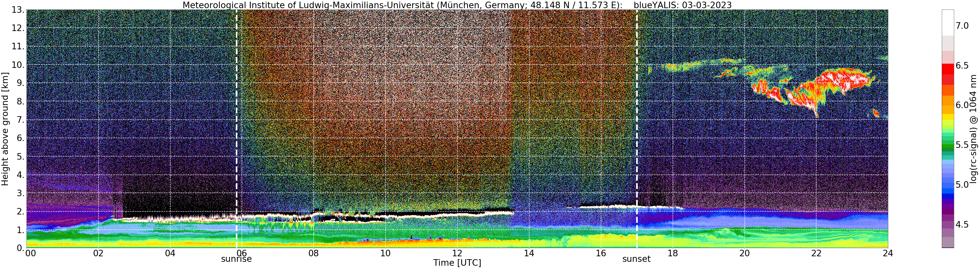This screenshot has height=269, width=980.
Task: Click the x-axis tick label '12'
Action: tap(457, 253)
